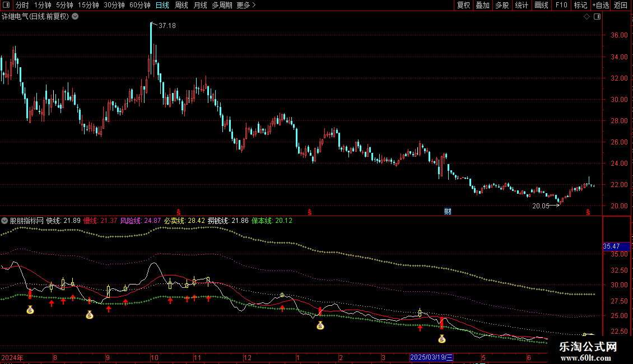Image resolution: width=633 pixels, height=364 pixels.
Task: Select the 30分钟 period tab
Action: point(114,6)
